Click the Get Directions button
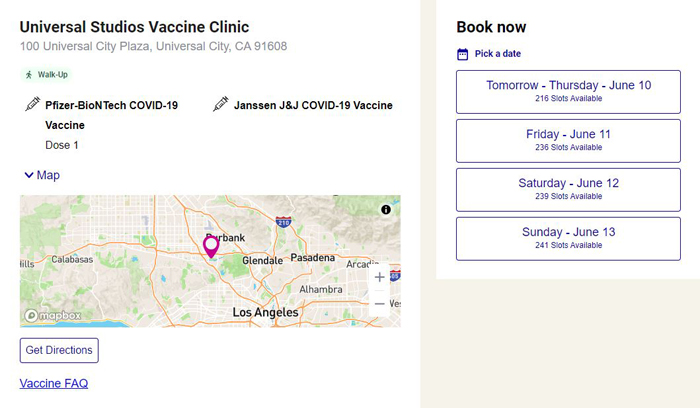The height and width of the screenshot is (408, 700). [x=59, y=350]
